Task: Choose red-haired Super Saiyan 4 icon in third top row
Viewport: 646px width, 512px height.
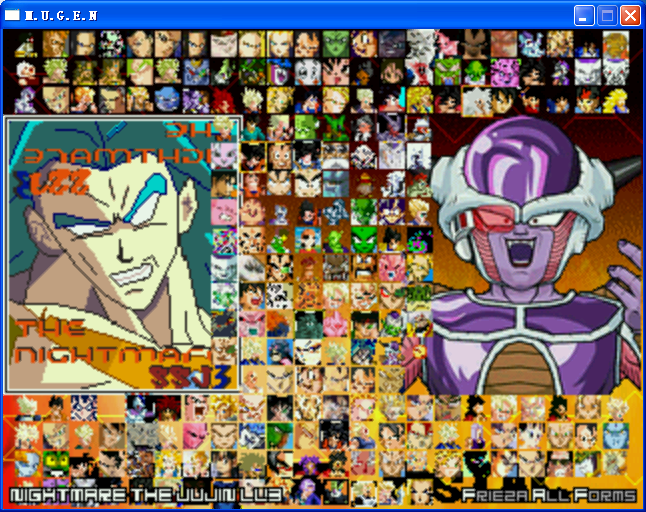Action: coord(223,100)
